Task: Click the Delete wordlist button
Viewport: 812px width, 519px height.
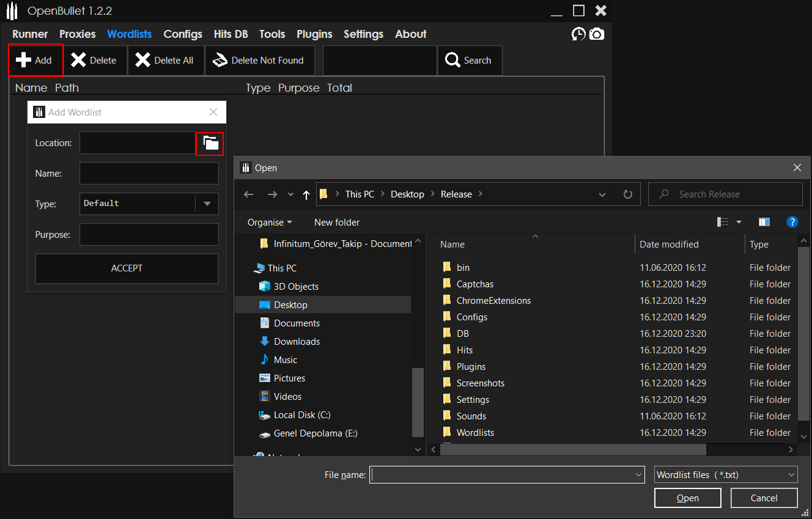Action: (95, 60)
